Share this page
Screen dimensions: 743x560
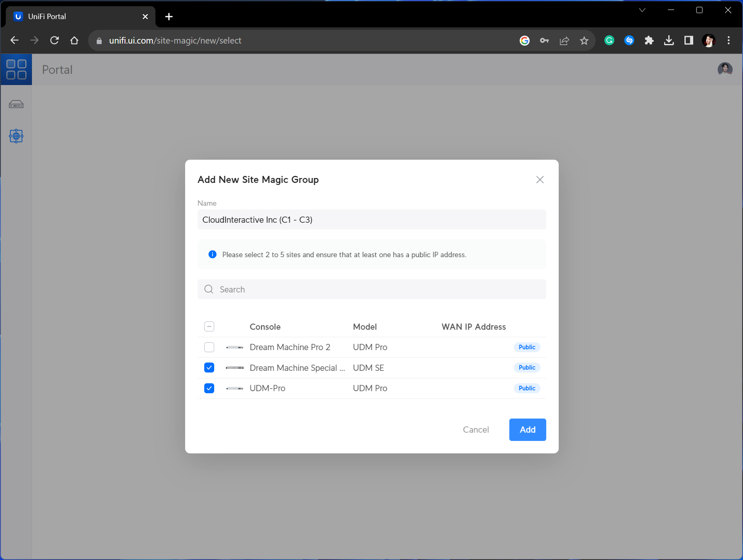[564, 40]
